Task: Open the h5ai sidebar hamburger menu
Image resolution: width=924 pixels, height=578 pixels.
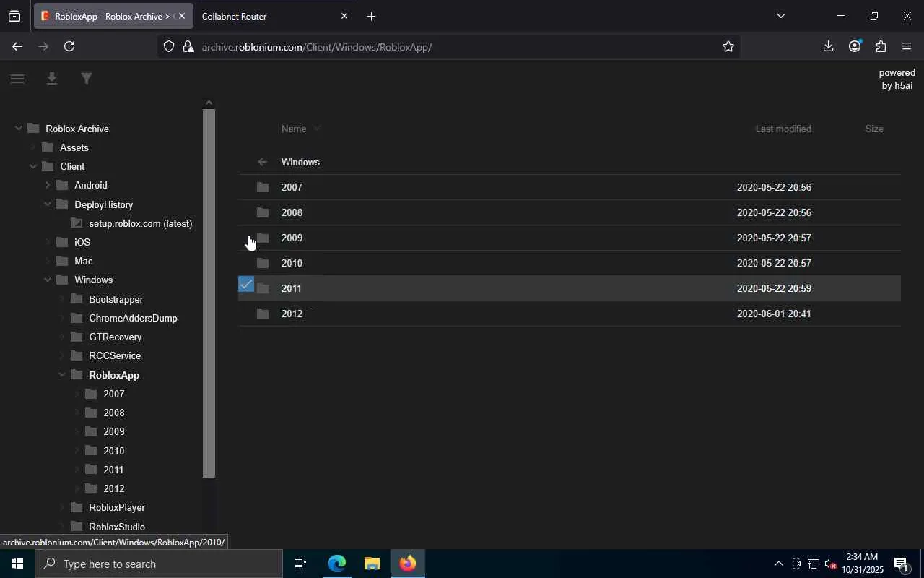Action: 17,79
